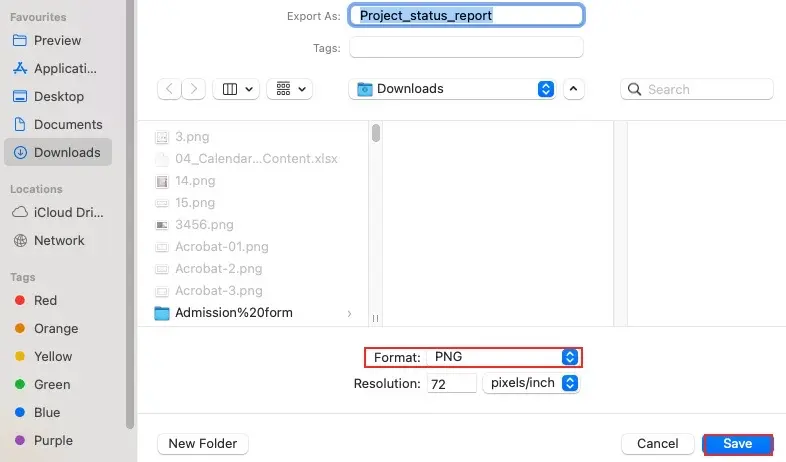Open the Downloads location popup
The image size is (786, 462).
click(x=452, y=89)
